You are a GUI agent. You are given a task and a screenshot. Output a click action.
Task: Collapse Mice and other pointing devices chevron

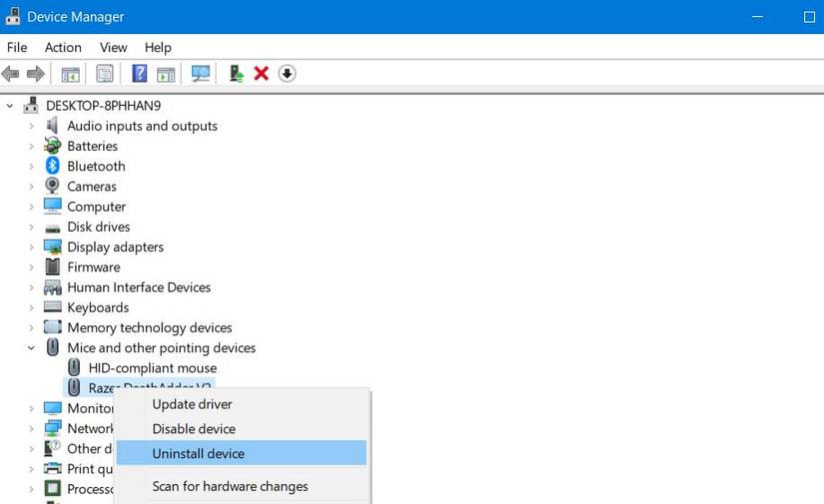(x=32, y=347)
